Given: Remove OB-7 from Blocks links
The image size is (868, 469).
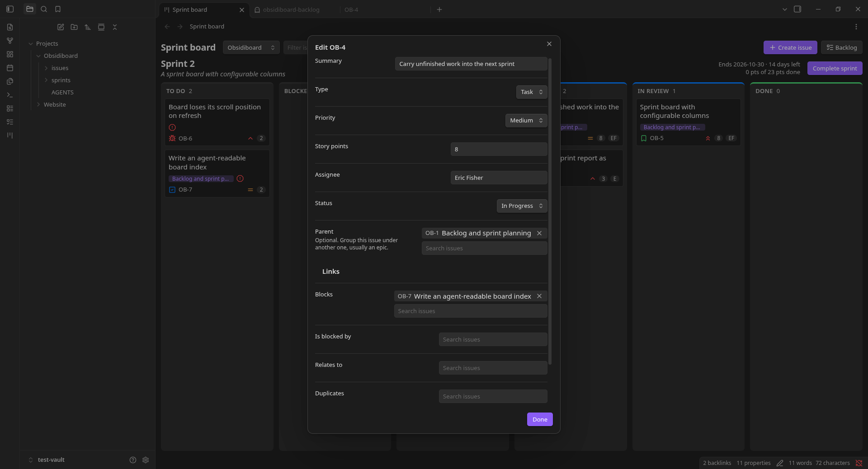Looking at the screenshot, I should [539, 296].
